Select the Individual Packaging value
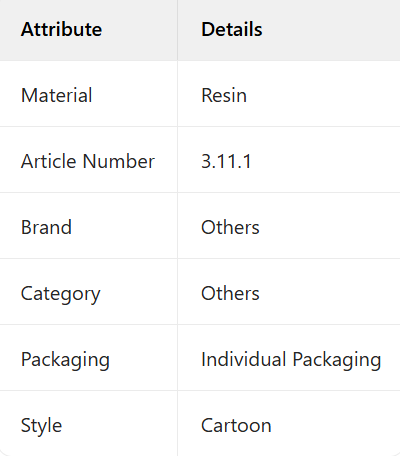This screenshot has width=400, height=456. 291,360
